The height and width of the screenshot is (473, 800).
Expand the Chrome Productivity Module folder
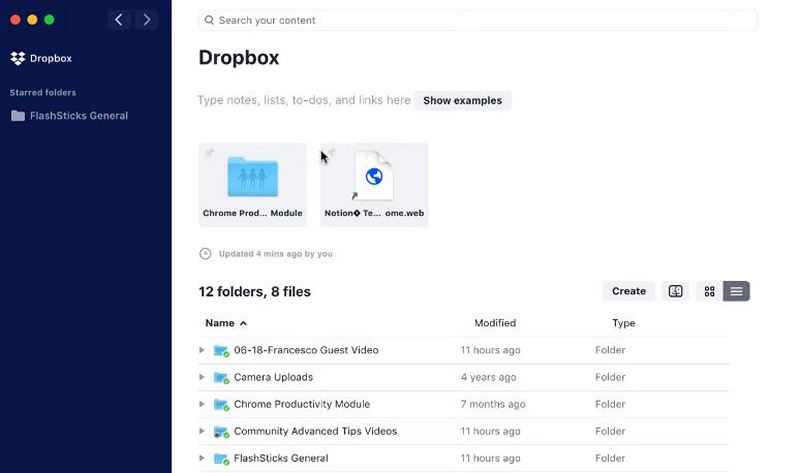tap(202, 404)
